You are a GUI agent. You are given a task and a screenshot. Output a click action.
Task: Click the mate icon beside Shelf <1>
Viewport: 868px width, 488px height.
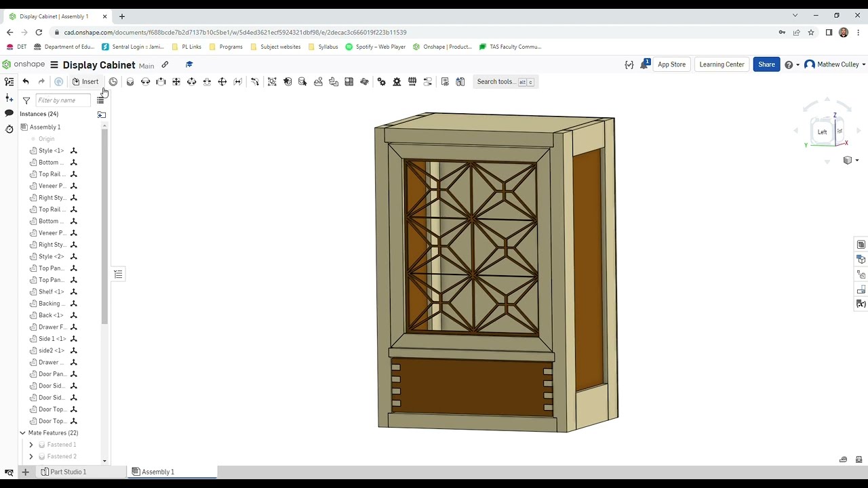pos(74,291)
